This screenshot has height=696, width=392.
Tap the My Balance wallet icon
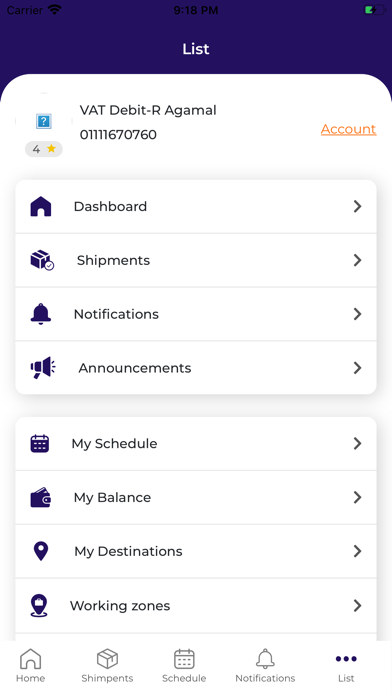click(40, 497)
